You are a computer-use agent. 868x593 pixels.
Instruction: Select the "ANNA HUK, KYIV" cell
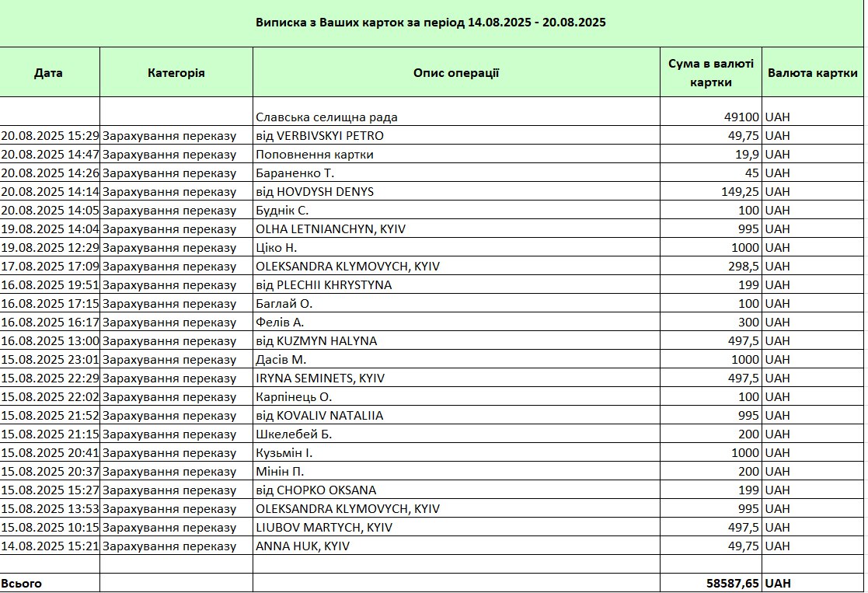[303, 546]
